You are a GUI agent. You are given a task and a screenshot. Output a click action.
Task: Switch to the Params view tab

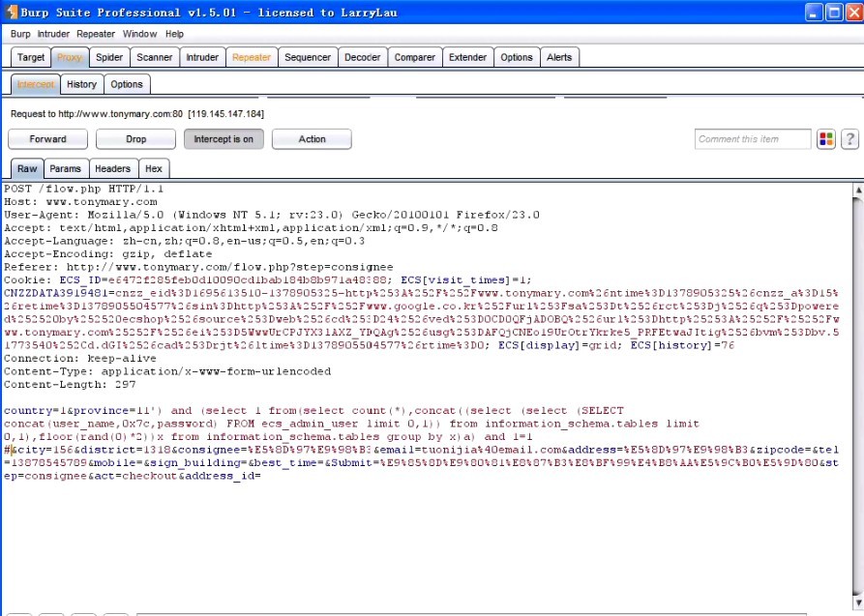point(65,168)
